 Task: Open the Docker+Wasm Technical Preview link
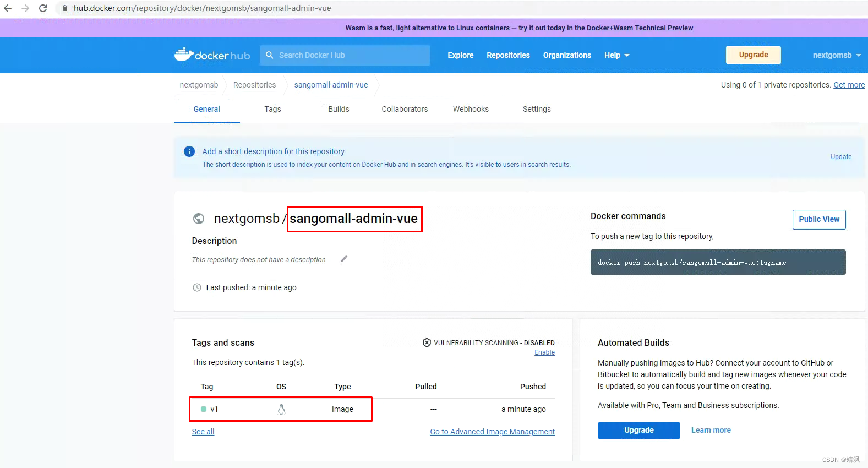pyautogui.click(x=640, y=28)
